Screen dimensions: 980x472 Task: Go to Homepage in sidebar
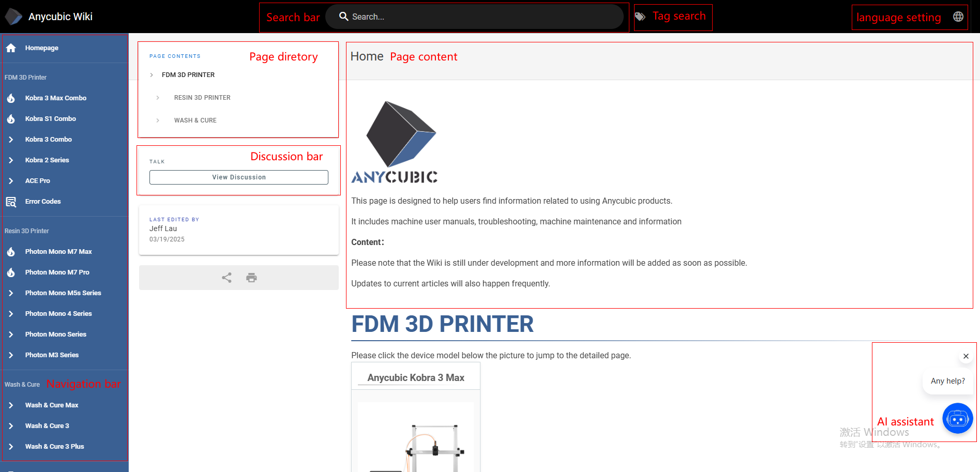click(x=42, y=48)
